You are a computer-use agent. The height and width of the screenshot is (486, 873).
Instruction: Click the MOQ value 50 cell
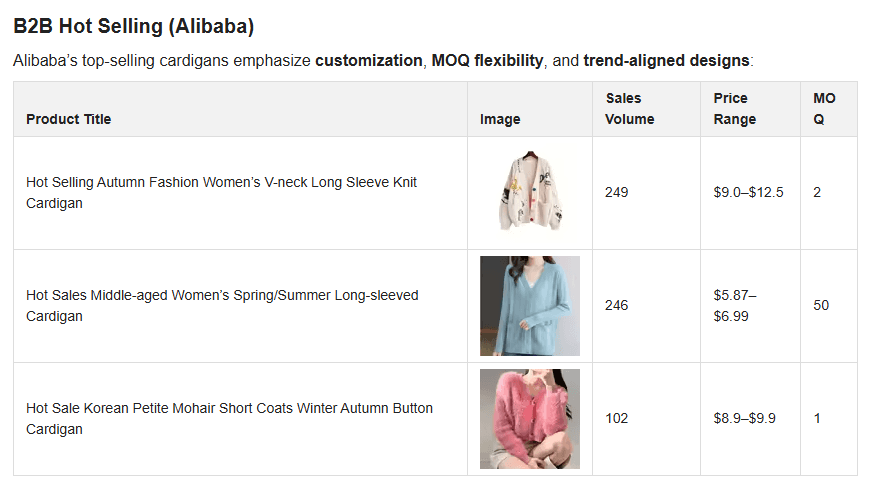(x=821, y=305)
